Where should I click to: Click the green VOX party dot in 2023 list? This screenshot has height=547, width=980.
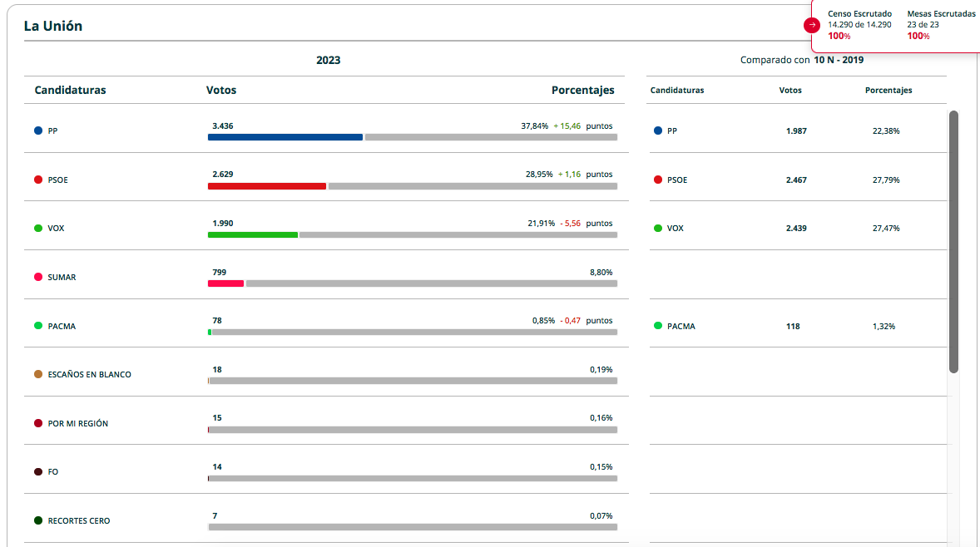click(x=38, y=228)
